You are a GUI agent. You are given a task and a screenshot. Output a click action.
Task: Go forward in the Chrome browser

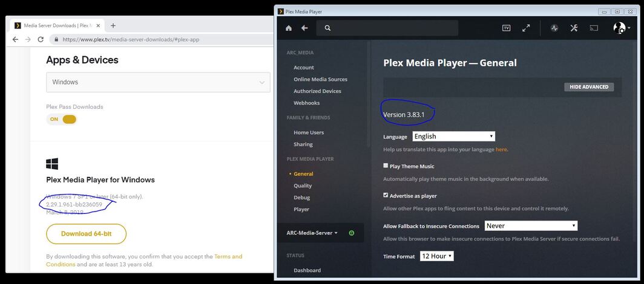point(28,39)
